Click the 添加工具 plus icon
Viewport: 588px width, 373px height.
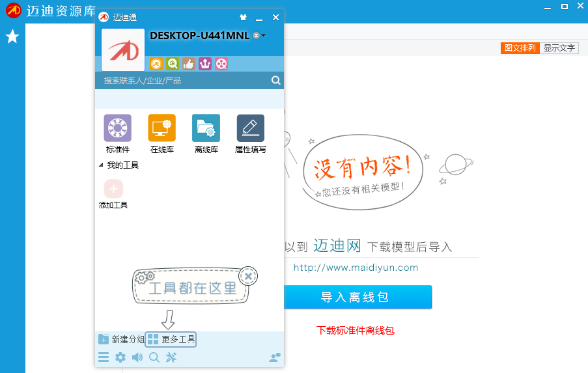113,189
